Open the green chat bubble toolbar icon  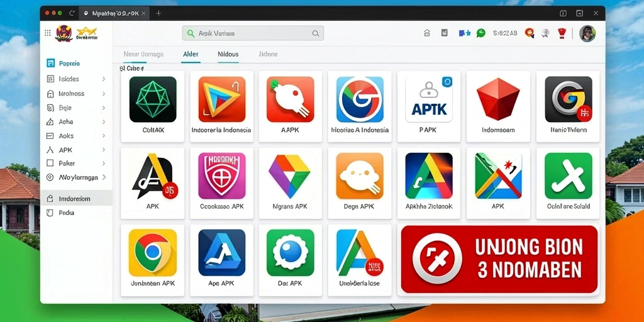(x=480, y=33)
